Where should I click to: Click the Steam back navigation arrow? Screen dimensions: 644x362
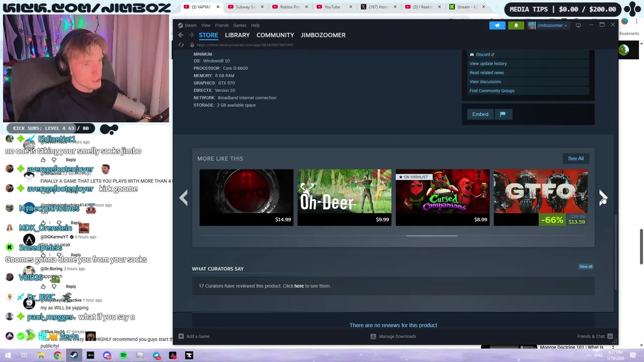[x=181, y=35]
